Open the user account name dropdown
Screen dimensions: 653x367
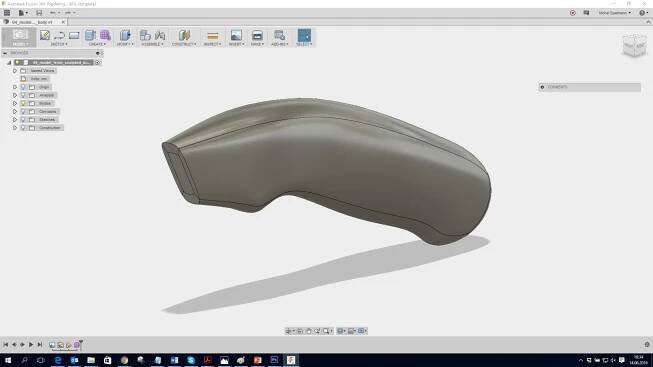coord(614,13)
